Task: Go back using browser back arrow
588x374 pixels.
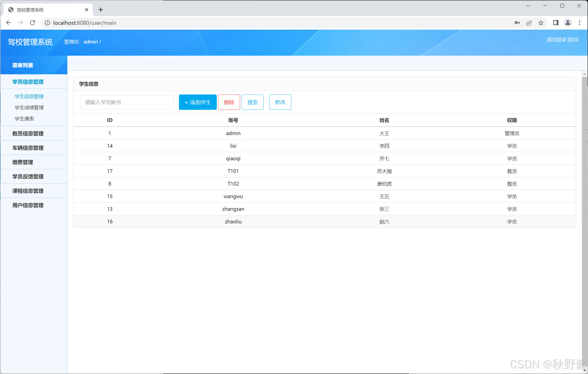Action: (x=9, y=23)
